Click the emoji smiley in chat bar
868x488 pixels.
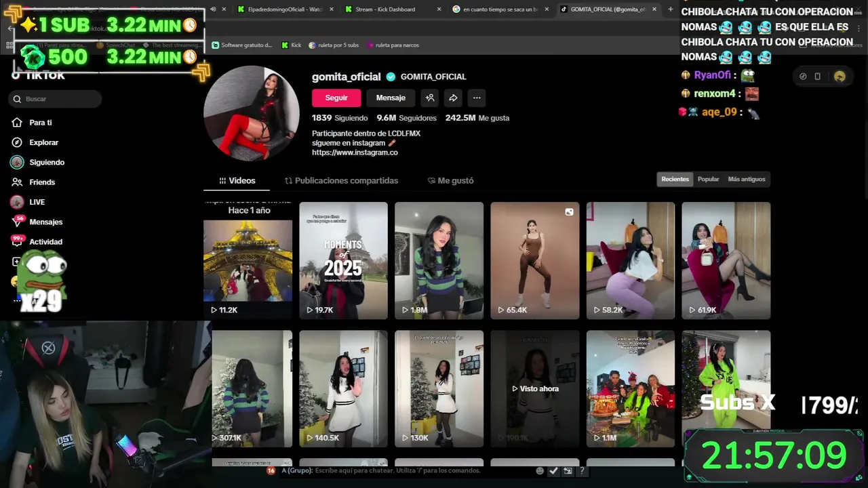[x=540, y=470]
